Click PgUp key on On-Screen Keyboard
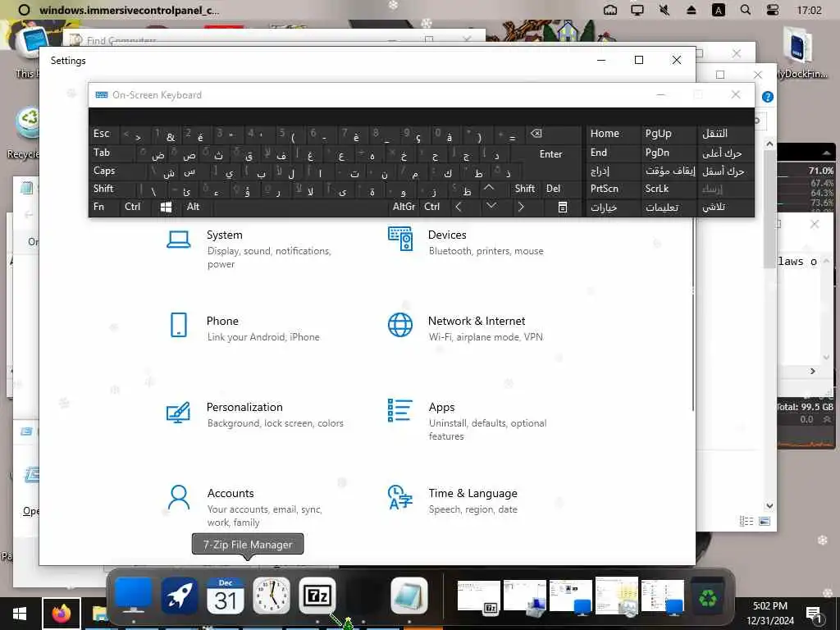 668,135
